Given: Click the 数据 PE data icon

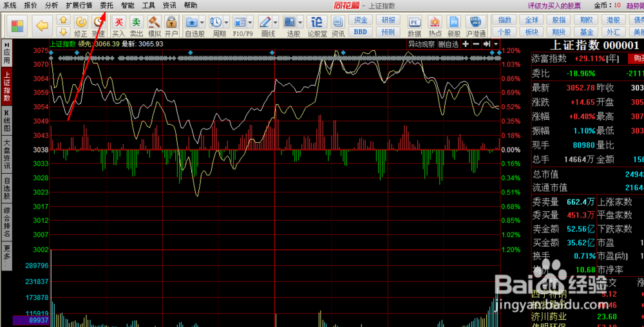Looking at the screenshot, I should click(414, 26).
